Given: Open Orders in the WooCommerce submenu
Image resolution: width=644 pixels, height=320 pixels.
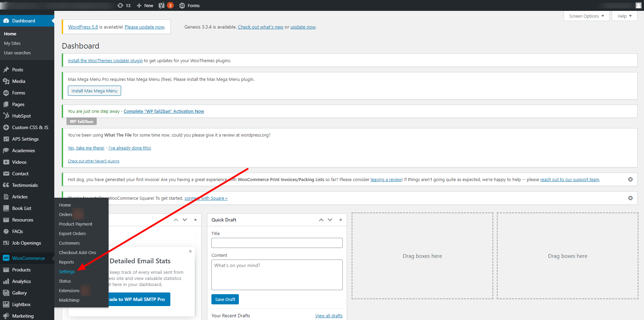Looking at the screenshot, I should coord(65,214).
